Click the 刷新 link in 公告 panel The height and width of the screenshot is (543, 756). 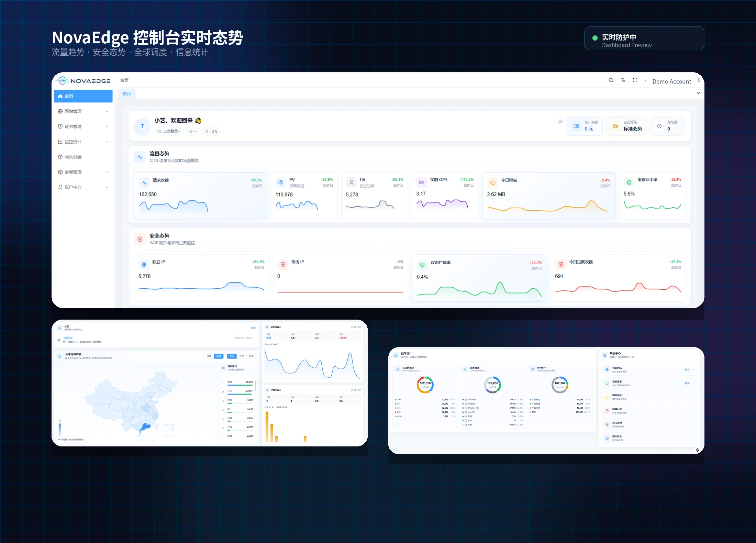tap(253, 328)
